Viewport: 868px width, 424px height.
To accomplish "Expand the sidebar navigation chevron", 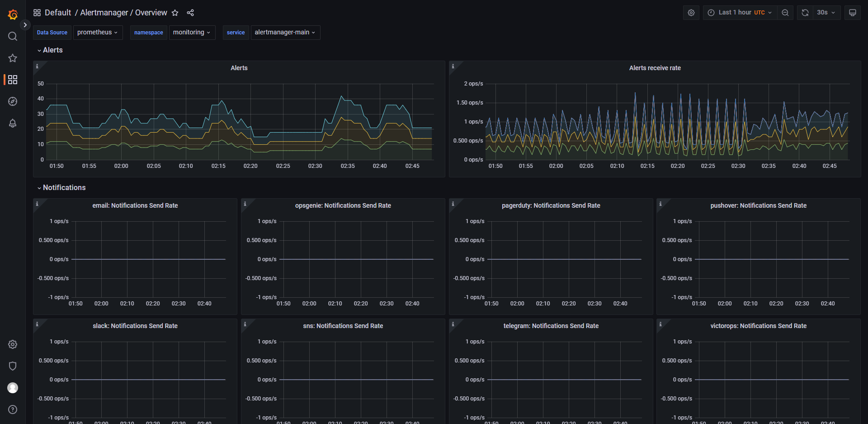I will coord(25,25).
